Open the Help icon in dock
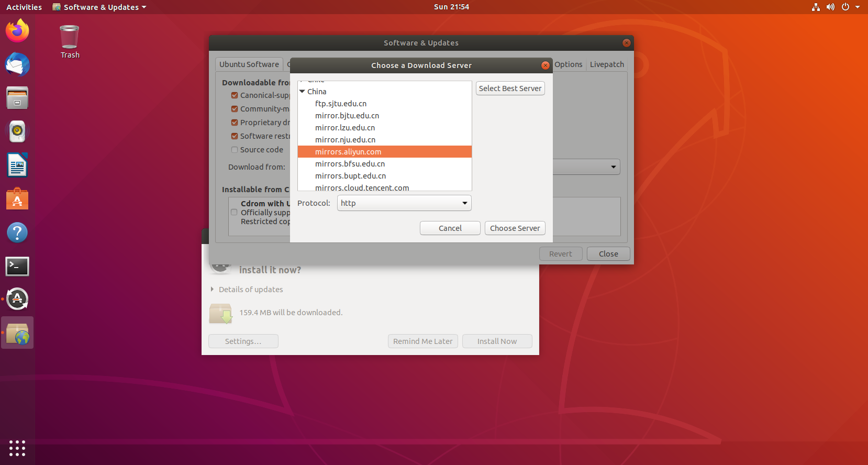Image resolution: width=868 pixels, height=465 pixels. tap(17, 233)
